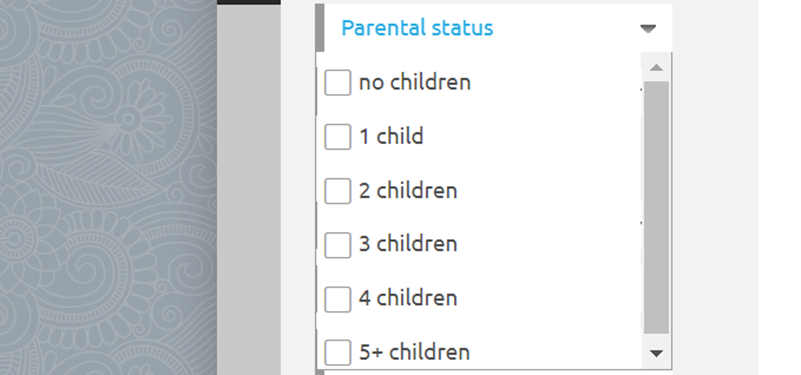This screenshot has width=801, height=375.
Task: Select the 3 children checkbox
Action: coord(338,245)
